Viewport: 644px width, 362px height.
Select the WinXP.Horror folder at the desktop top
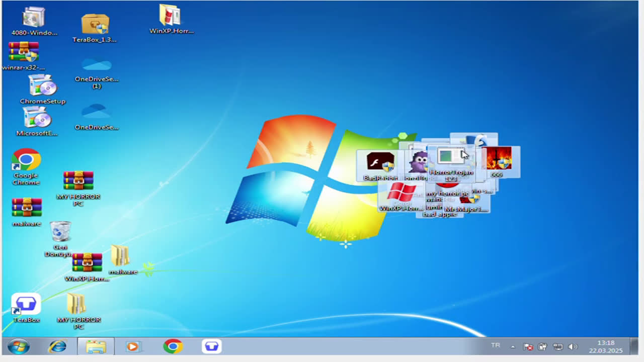click(171, 15)
